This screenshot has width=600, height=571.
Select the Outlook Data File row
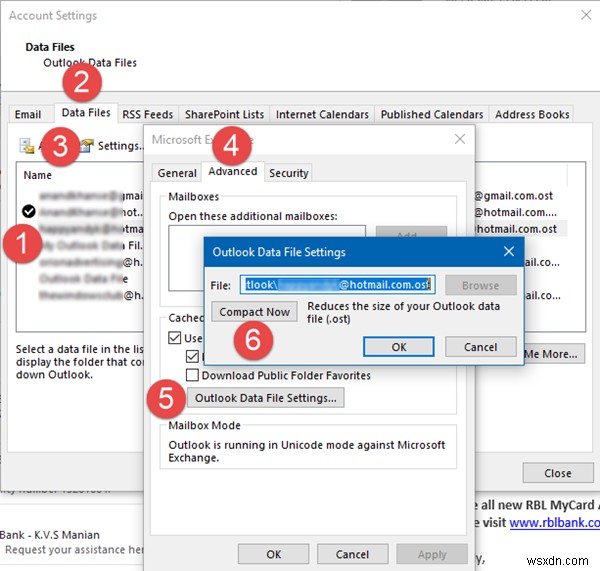click(x=84, y=279)
